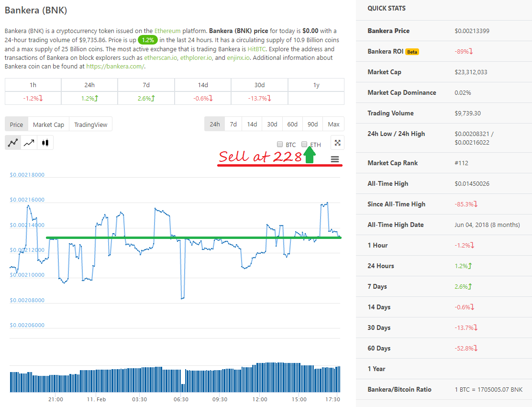Image resolution: width=532 pixels, height=407 pixels.
Task: Open the https://bankera.com/ link
Action: [115, 67]
